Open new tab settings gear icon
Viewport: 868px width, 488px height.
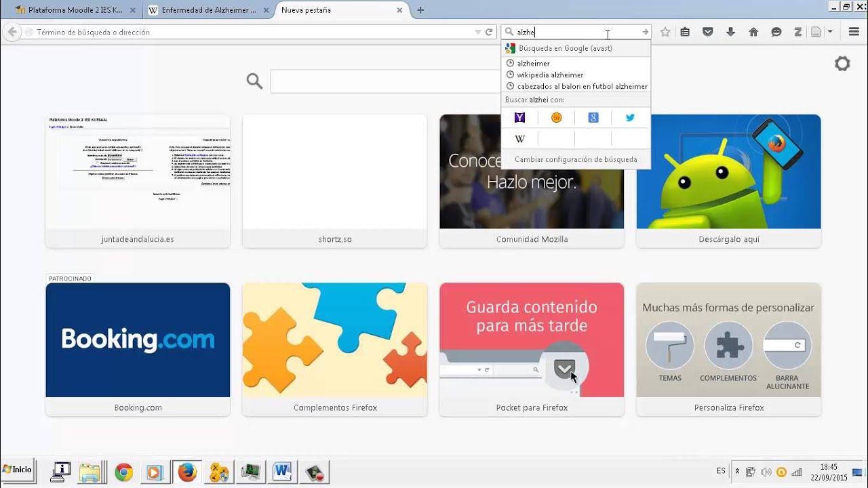pos(842,64)
